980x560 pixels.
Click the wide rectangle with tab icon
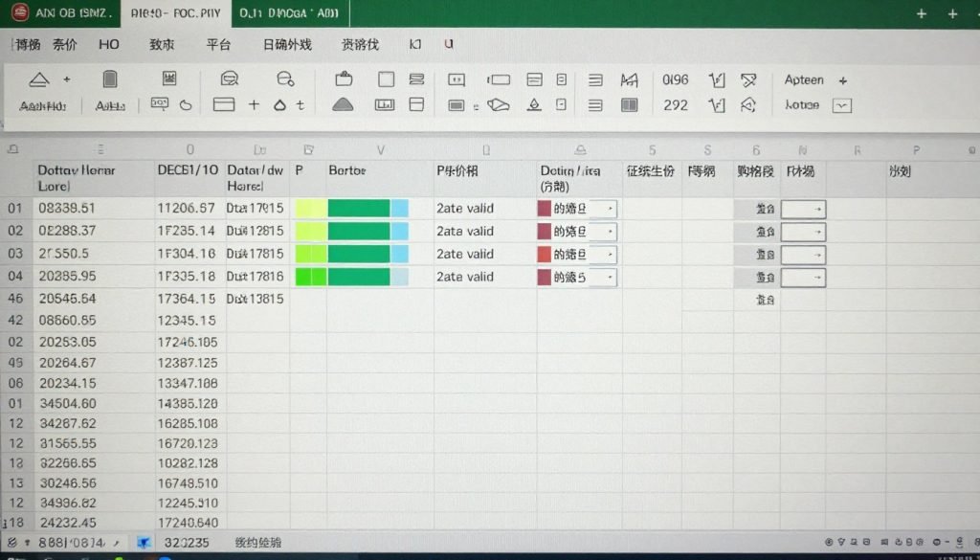click(498, 79)
